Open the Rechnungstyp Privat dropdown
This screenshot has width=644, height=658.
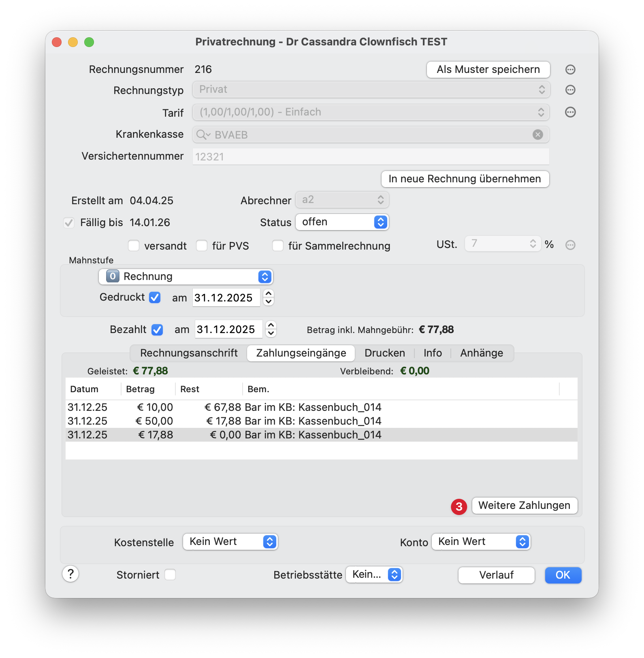pos(371,90)
